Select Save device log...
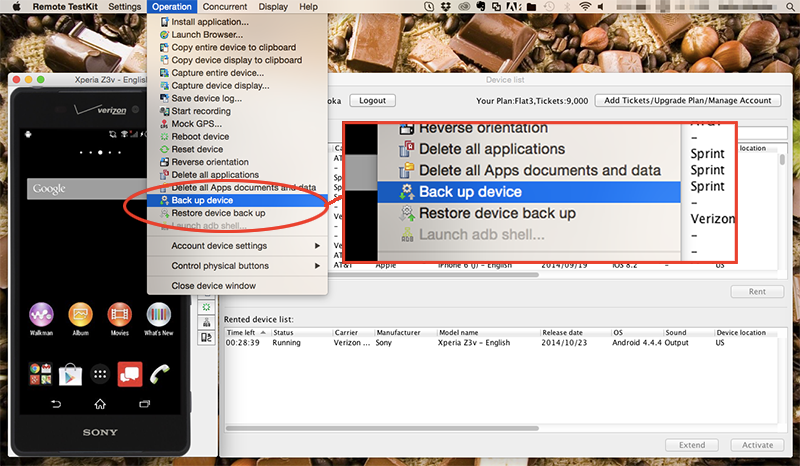800x466 pixels. [x=237, y=99]
